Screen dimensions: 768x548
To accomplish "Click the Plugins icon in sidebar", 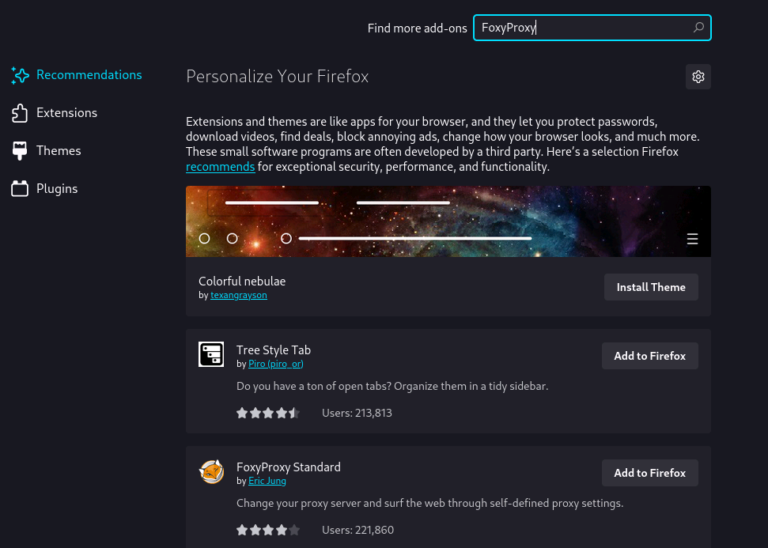I will pyautogui.click(x=20, y=189).
